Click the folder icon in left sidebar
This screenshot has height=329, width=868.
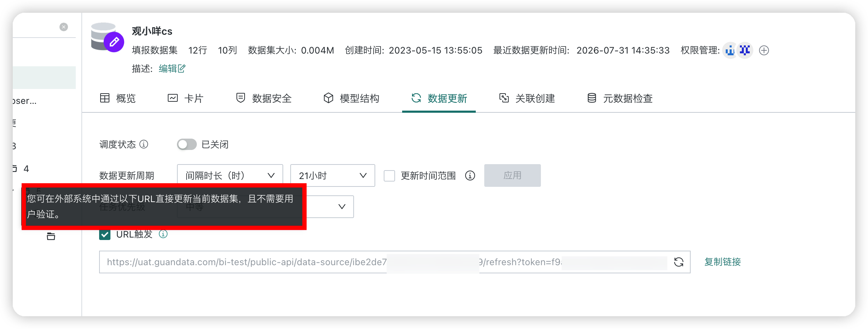click(51, 236)
